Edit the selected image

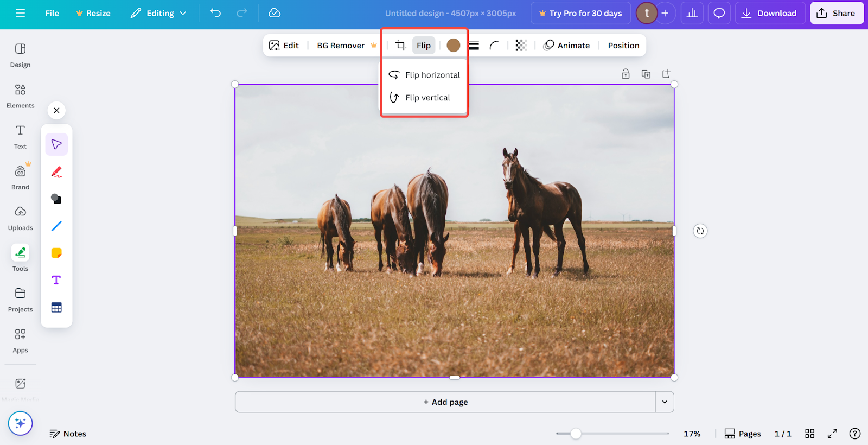(x=284, y=46)
